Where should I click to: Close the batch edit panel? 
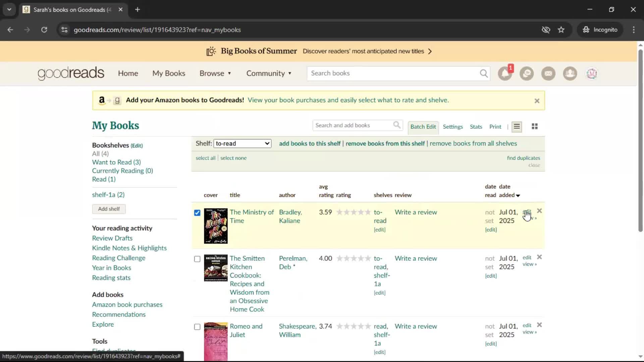coord(534,165)
